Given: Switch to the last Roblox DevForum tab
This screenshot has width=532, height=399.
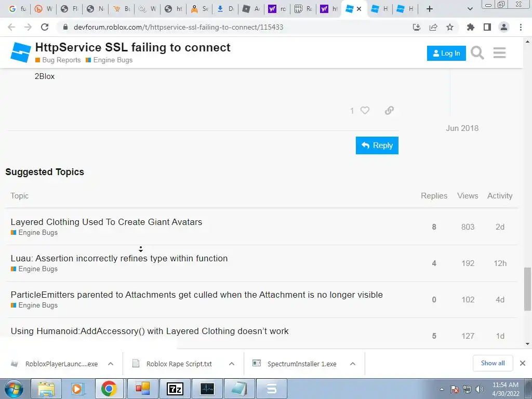Looking at the screenshot, I should point(405,9).
